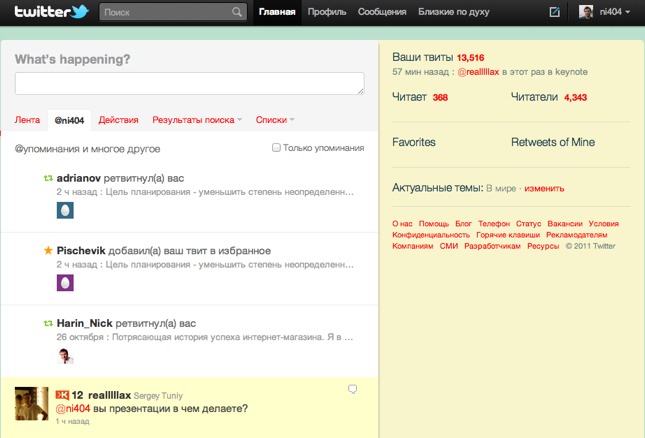
Task: Open the 'Статус' footer link
Action: [x=529, y=224]
